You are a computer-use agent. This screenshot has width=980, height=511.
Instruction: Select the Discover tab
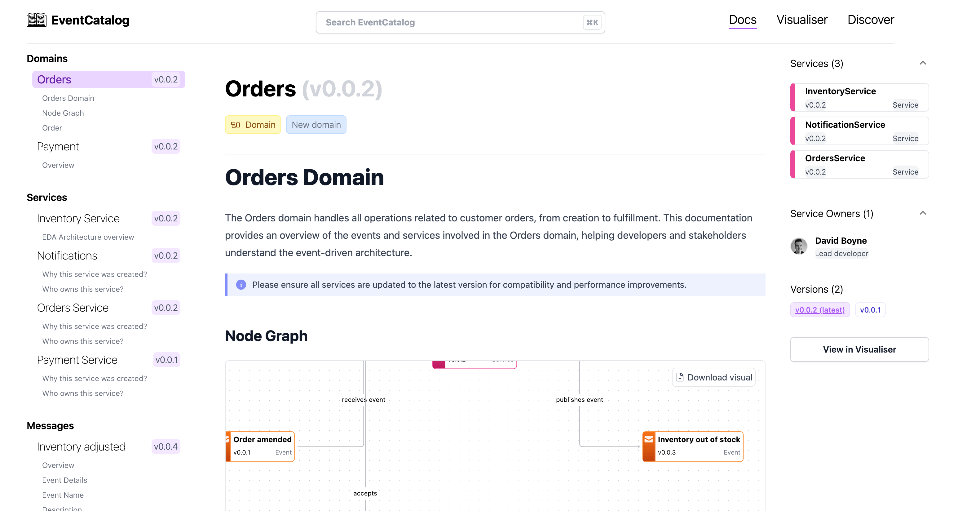pos(871,20)
